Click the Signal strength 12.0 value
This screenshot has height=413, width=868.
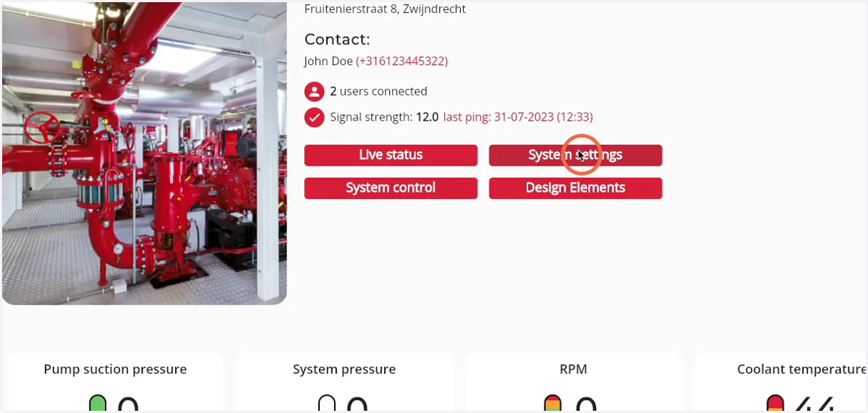[427, 117]
